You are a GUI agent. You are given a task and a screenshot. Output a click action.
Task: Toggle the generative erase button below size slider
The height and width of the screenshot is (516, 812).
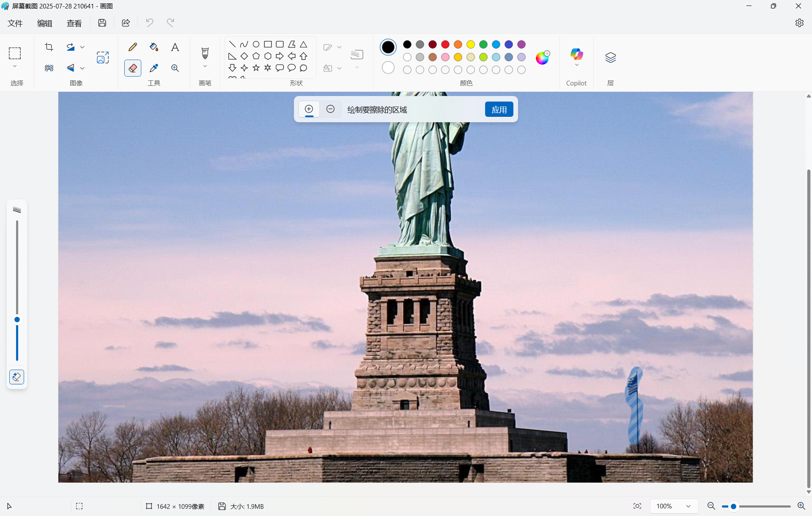(16, 377)
